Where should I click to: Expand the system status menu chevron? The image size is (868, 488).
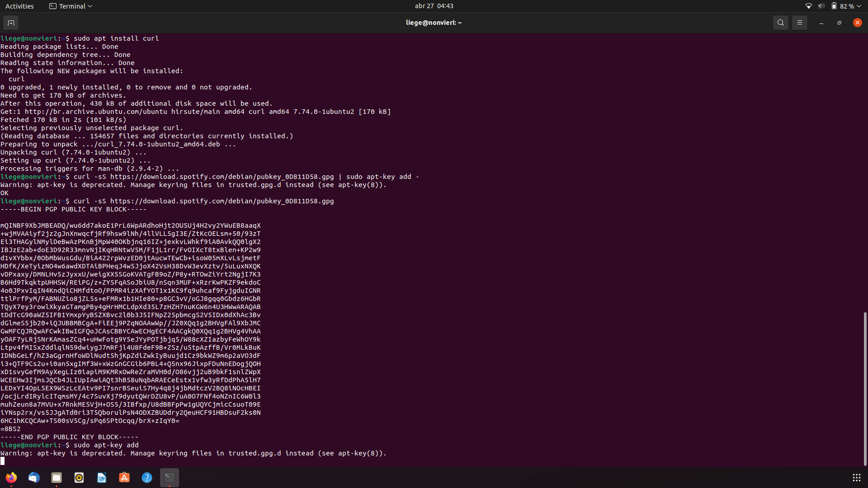(859, 6)
